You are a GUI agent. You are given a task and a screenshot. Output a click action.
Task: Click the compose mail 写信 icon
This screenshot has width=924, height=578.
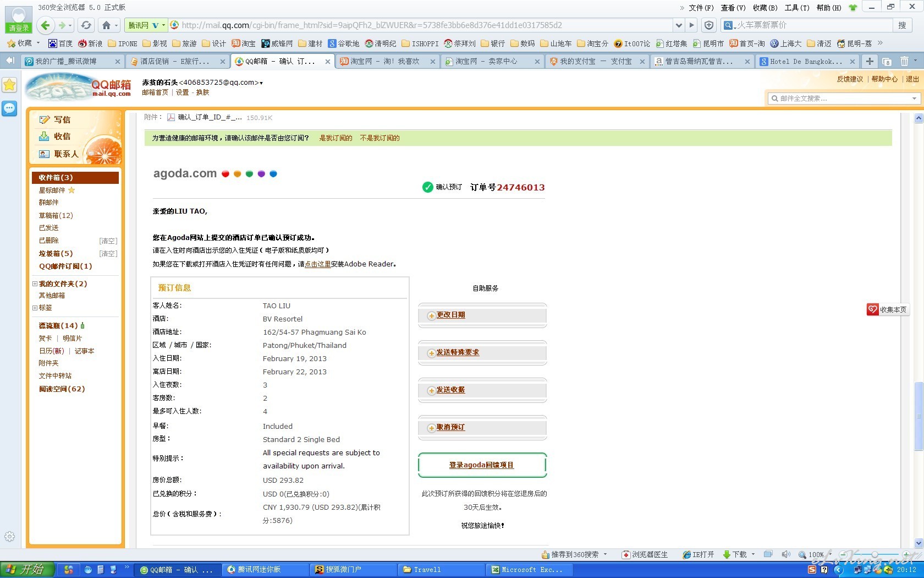(x=45, y=119)
